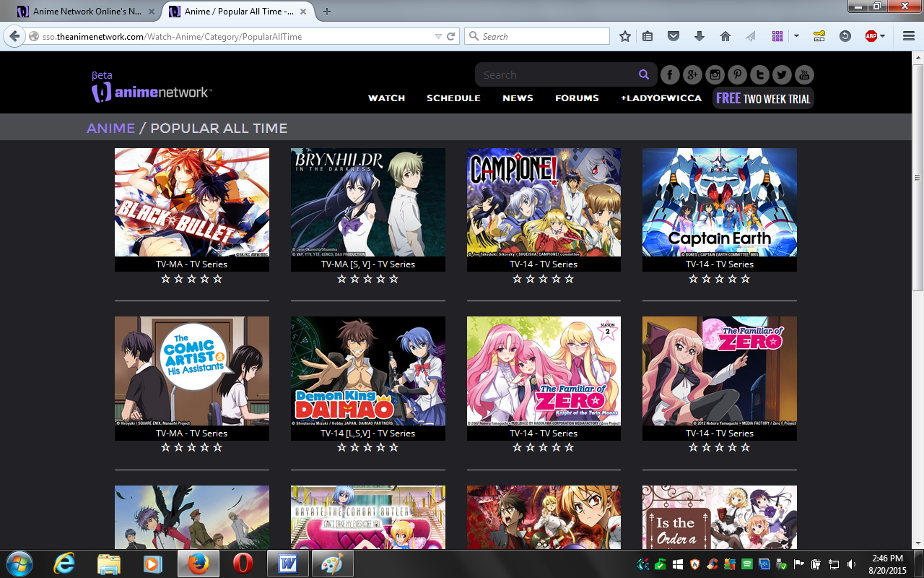This screenshot has width=924, height=578.
Task: Open the Firefox hamburger menu
Action: (x=908, y=36)
